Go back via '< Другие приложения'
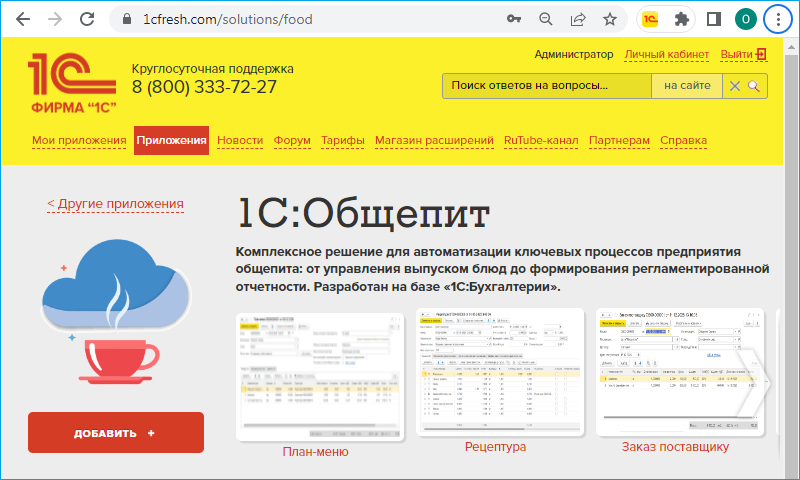800x480 pixels. (115, 204)
